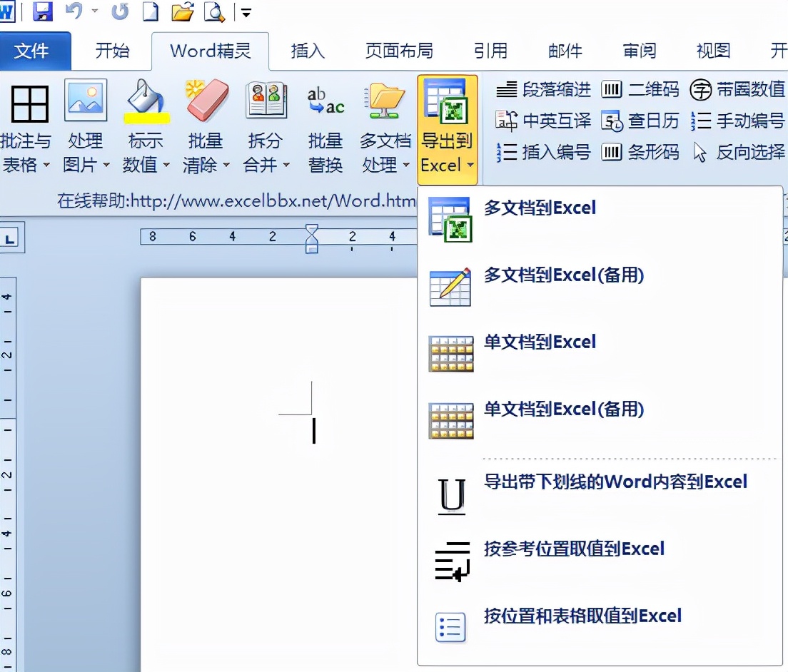Screen dimensions: 788x672
Task: Click the Undo arrow icon
Action: (x=74, y=11)
